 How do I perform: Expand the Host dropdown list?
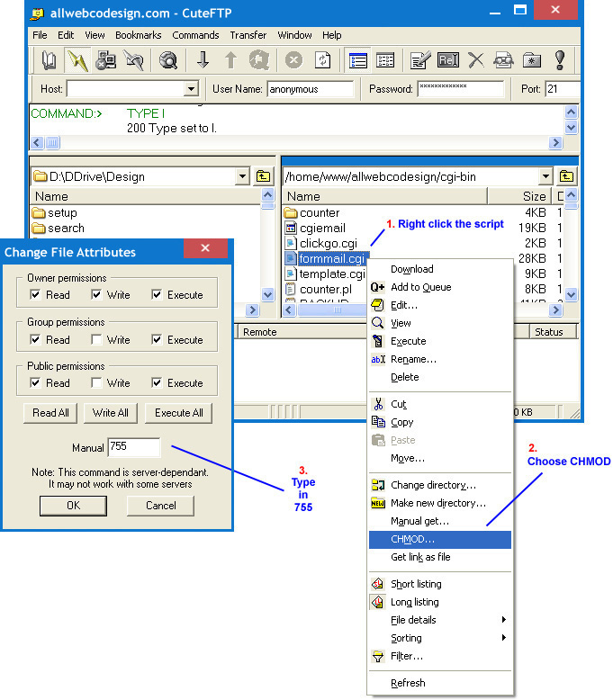191,89
